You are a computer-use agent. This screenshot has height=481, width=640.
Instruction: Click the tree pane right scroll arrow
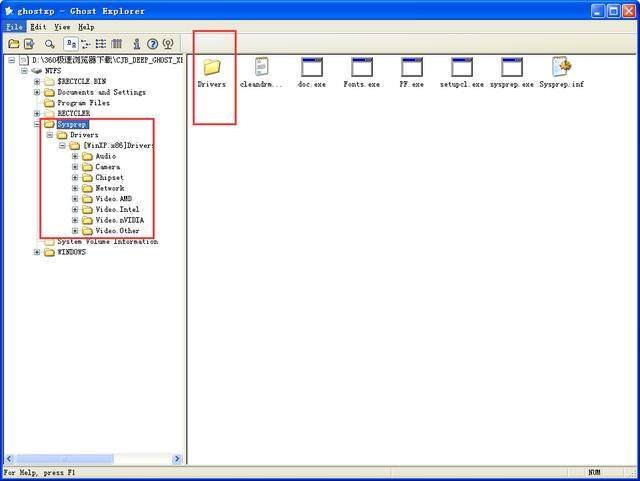tap(177, 459)
